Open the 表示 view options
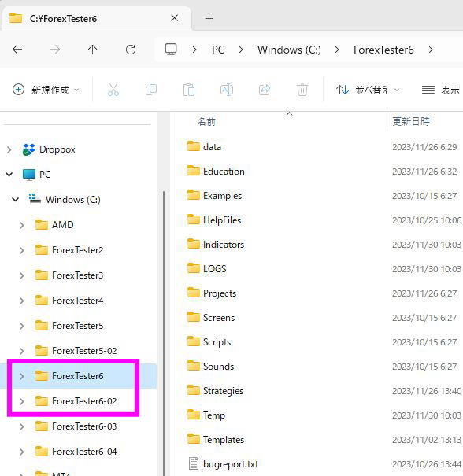 [440, 90]
